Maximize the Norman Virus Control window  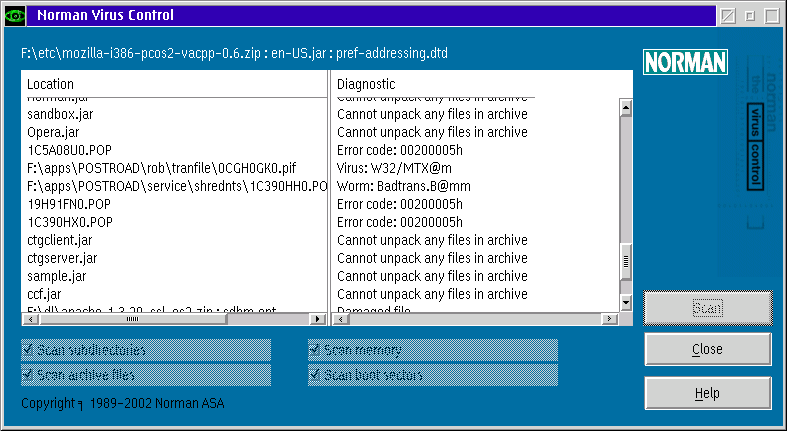point(772,16)
